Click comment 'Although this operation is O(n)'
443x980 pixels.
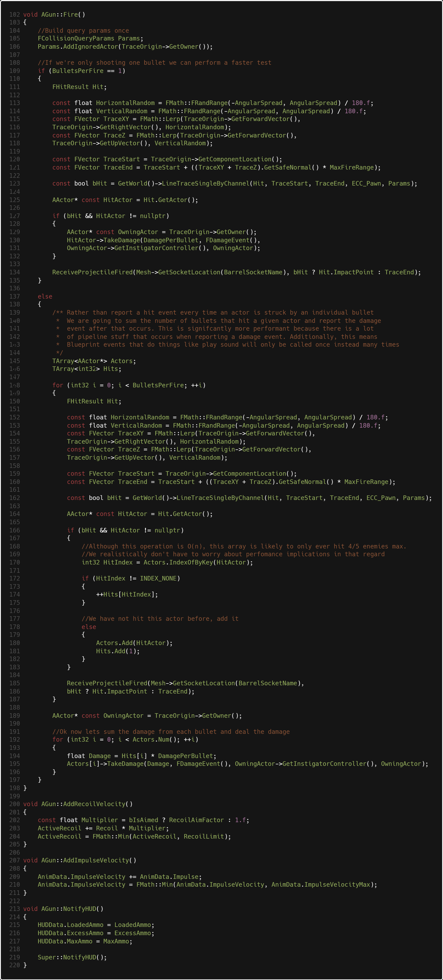point(244,546)
